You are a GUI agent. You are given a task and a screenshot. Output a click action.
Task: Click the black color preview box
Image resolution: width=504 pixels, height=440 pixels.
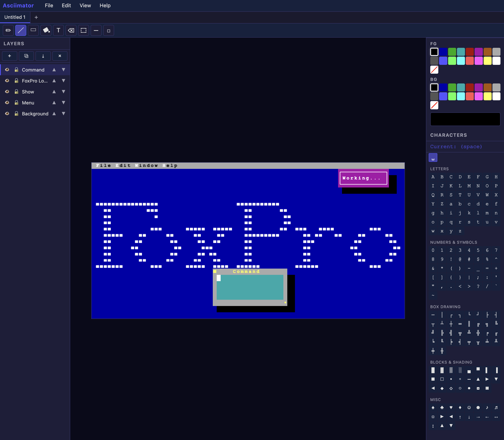tap(465, 119)
